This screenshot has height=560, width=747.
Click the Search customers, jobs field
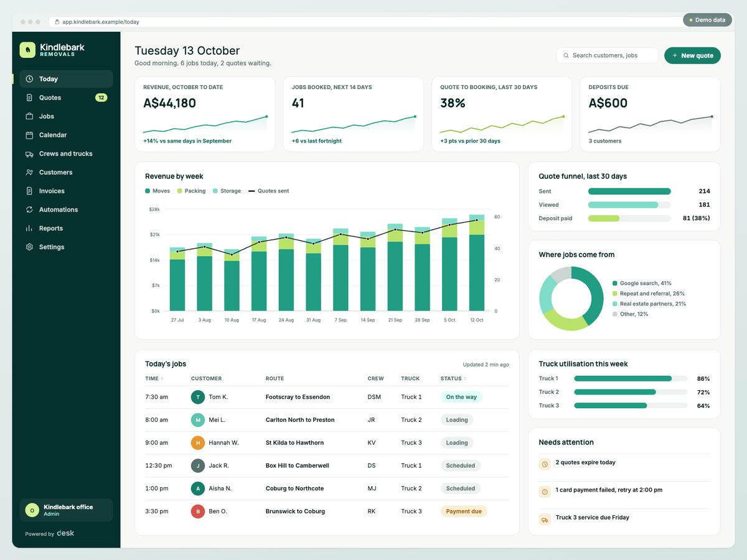(x=607, y=55)
